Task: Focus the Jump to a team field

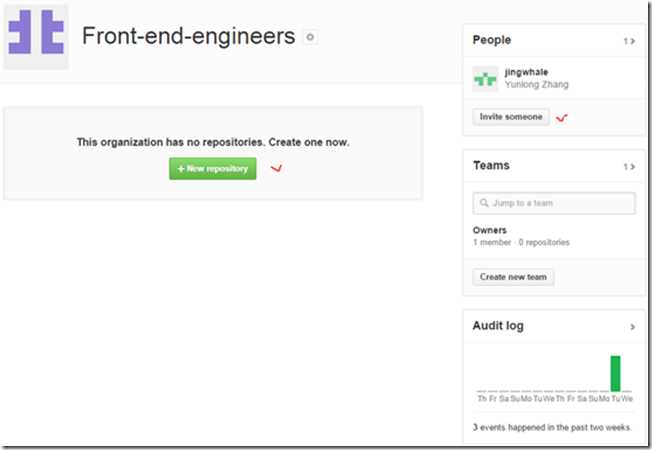Action: (x=554, y=203)
